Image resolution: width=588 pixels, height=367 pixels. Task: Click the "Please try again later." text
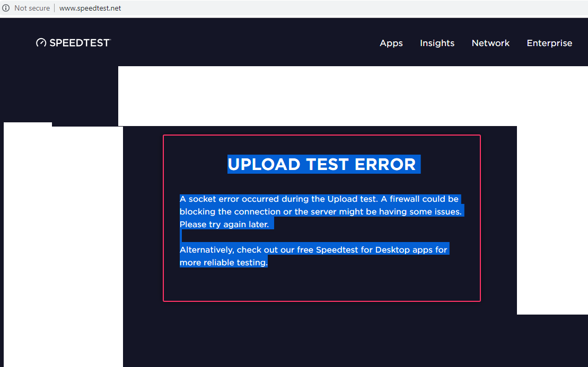coord(224,225)
